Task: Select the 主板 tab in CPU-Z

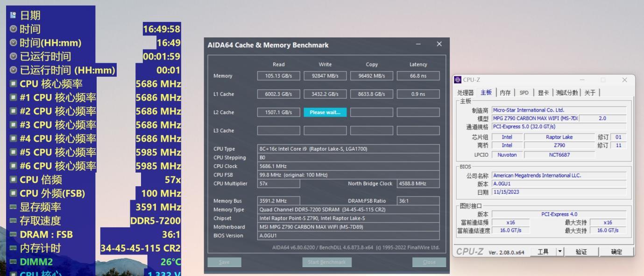Action: (x=487, y=93)
